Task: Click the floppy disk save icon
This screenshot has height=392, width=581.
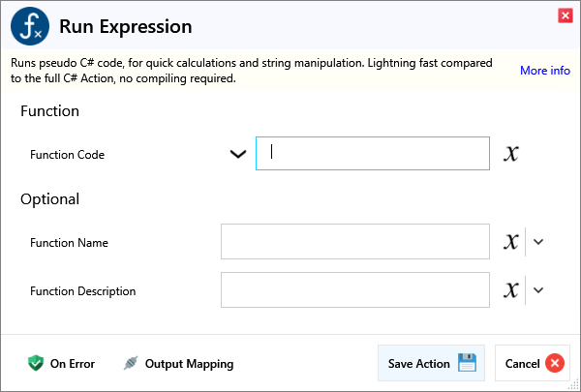Action: click(x=467, y=364)
